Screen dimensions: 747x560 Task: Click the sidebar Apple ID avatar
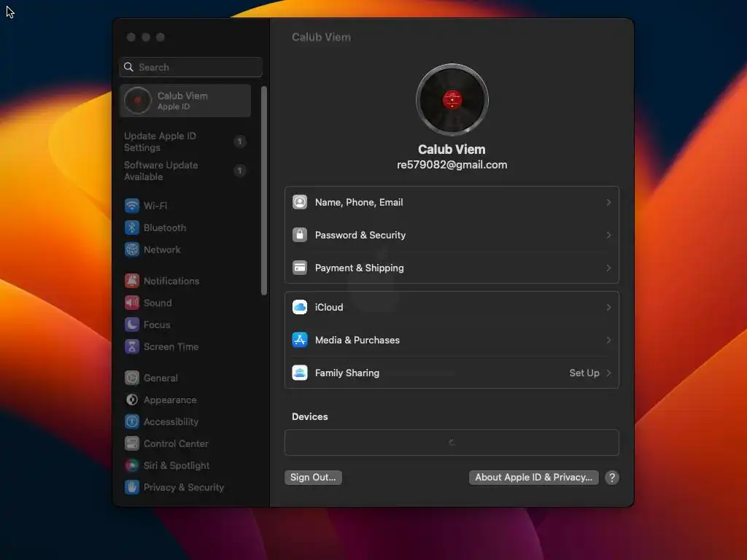(x=138, y=101)
